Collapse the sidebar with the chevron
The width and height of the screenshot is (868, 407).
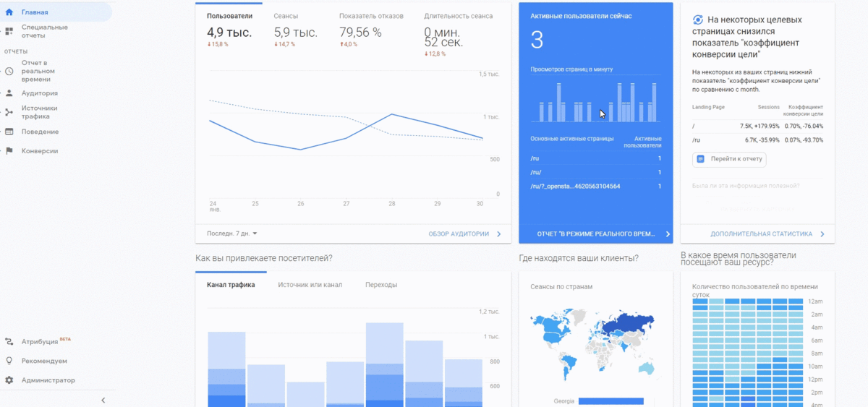[103, 400]
